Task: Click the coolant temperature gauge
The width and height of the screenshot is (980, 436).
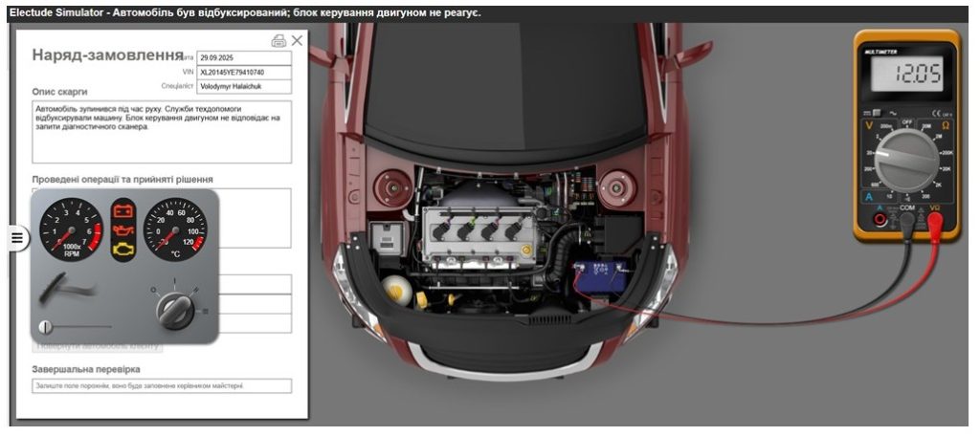Action: point(175,229)
